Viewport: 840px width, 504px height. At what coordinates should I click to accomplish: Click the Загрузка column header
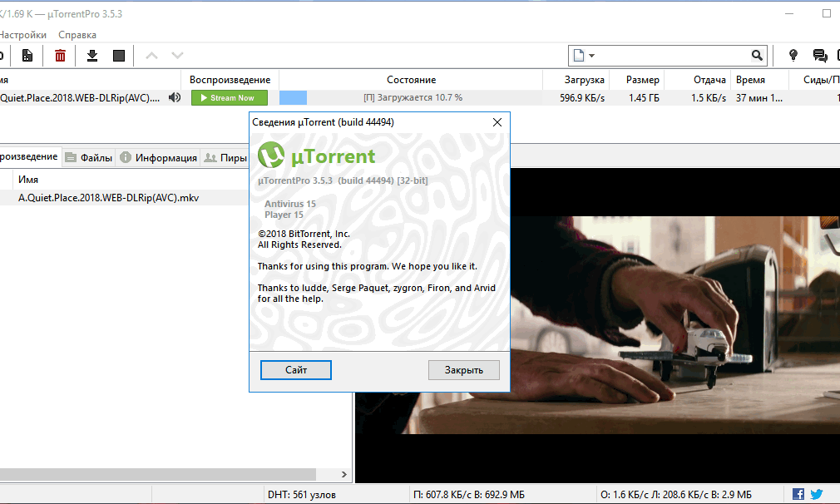[576, 80]
